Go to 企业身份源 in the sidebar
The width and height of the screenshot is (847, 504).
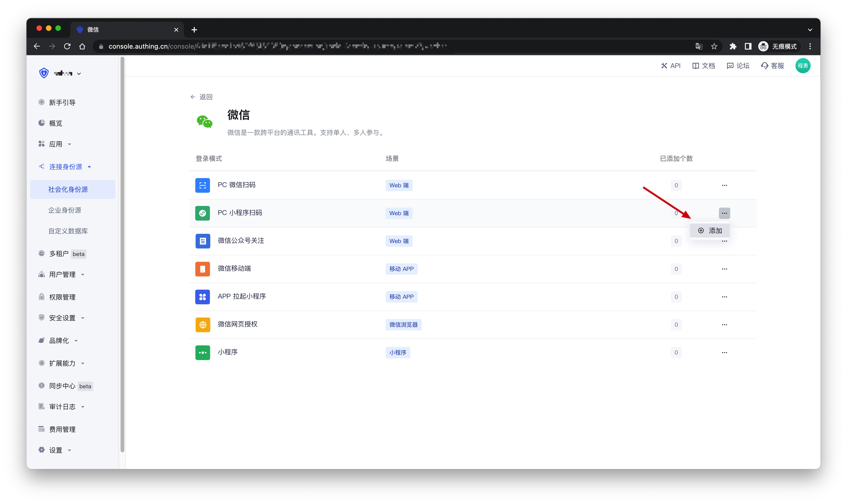[65, 210]
